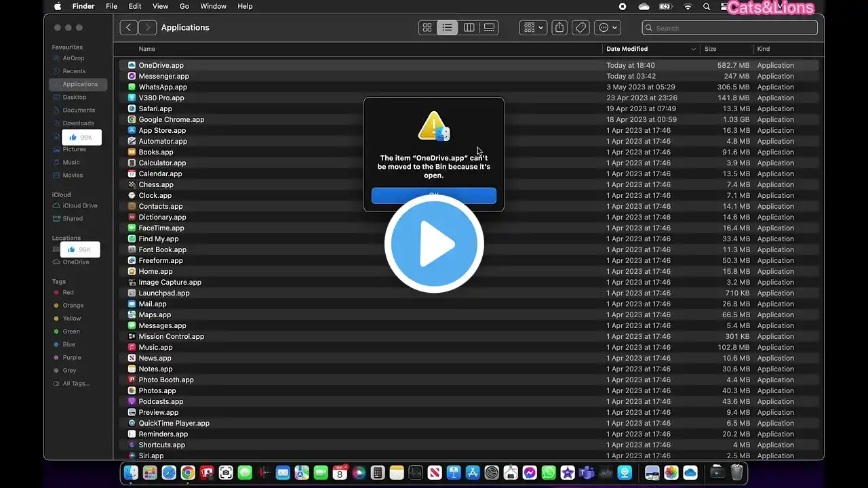Click the Finder icon in the Dock
The width and height of the screenshot is (868, 488).
(131, 472)
